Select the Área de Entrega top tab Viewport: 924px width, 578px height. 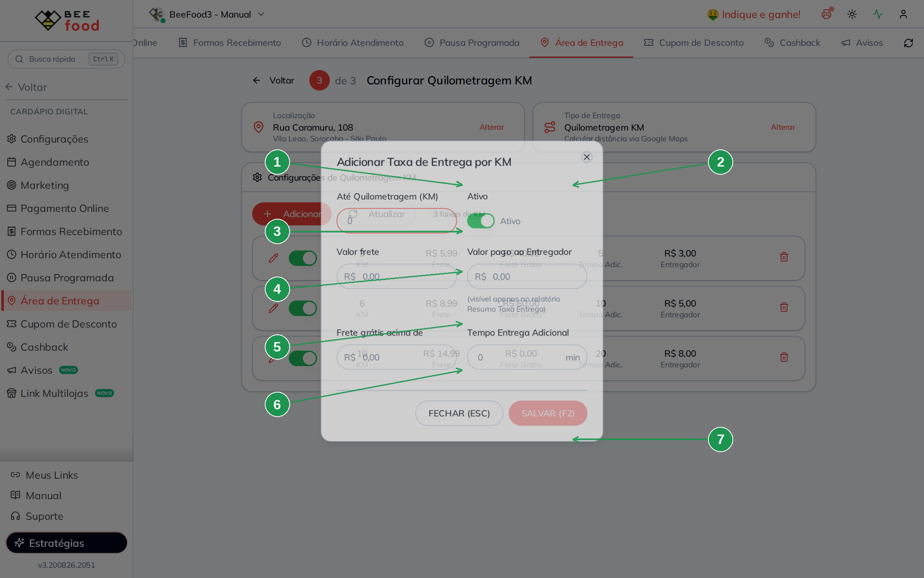click(581, 43)
